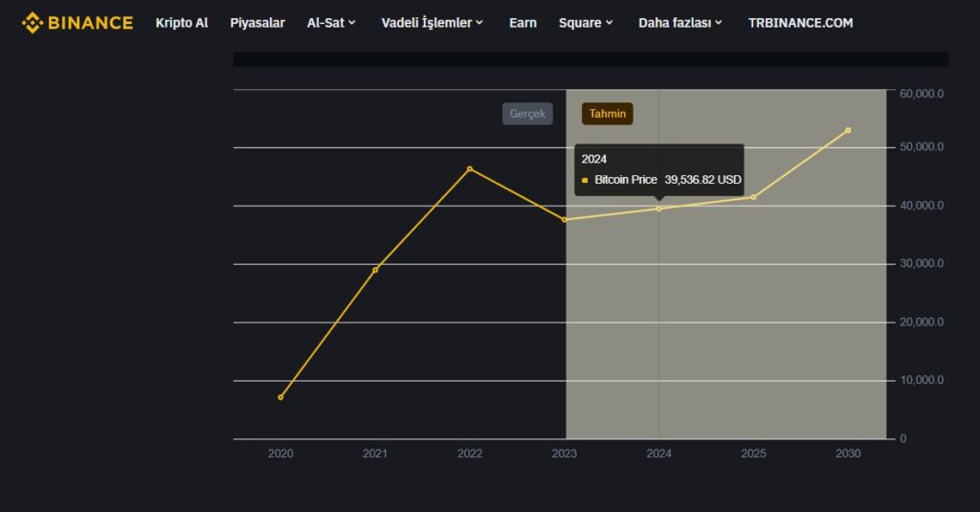Click the 30,000.0 y-axis value
This screenshot has width=980, height=512.
[x=922, y=264]
